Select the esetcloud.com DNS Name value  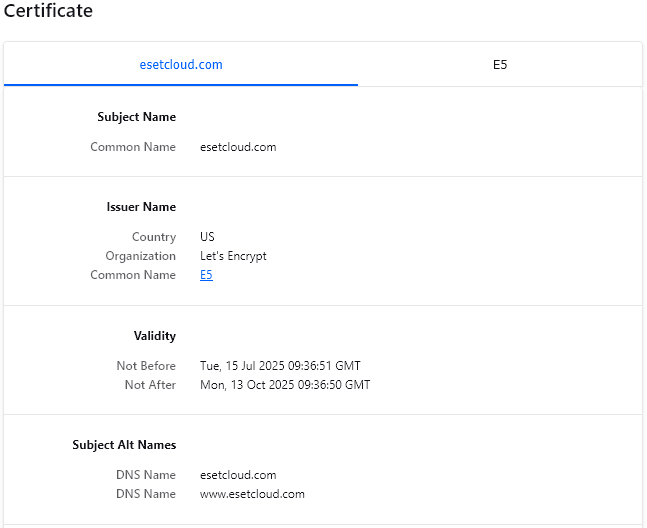tap(238, 475)
